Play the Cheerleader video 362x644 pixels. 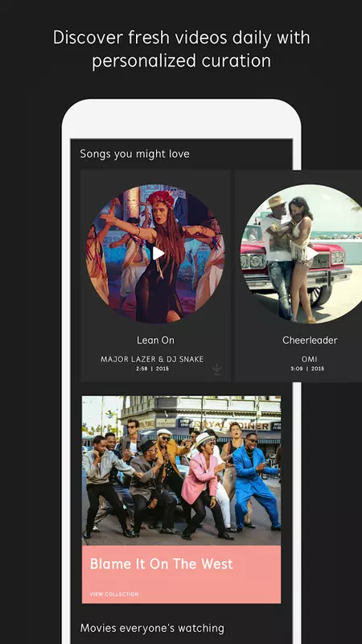[312, 254]
